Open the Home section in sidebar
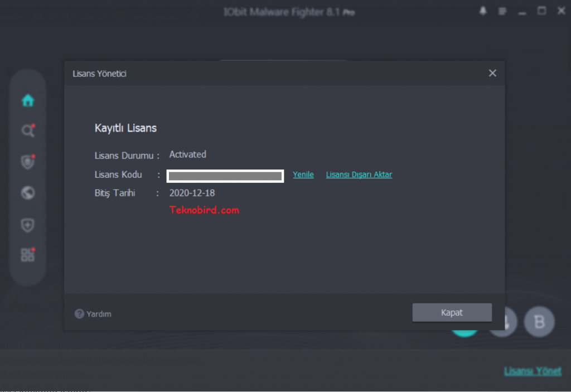 coord(28,100)
